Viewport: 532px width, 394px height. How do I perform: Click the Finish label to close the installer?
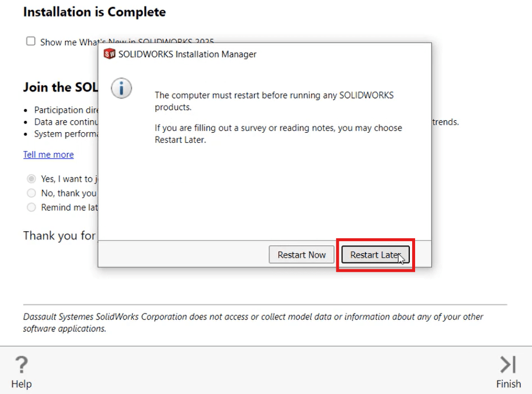508,383
